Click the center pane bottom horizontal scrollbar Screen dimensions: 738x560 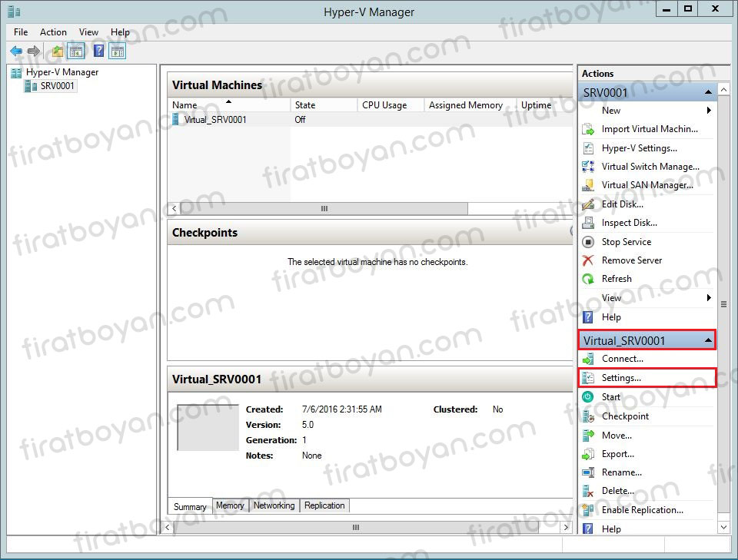[356, 527]
